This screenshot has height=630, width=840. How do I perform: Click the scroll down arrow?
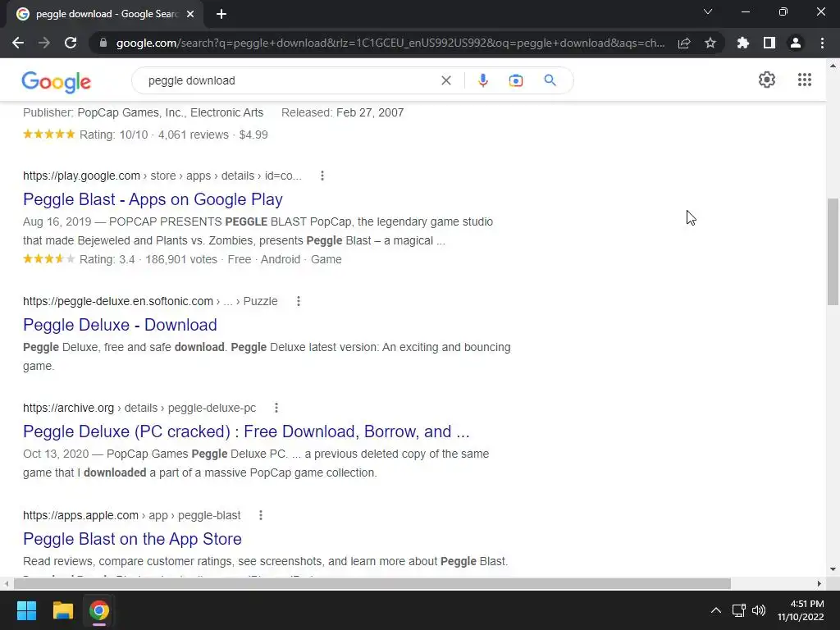coord(833,569)
